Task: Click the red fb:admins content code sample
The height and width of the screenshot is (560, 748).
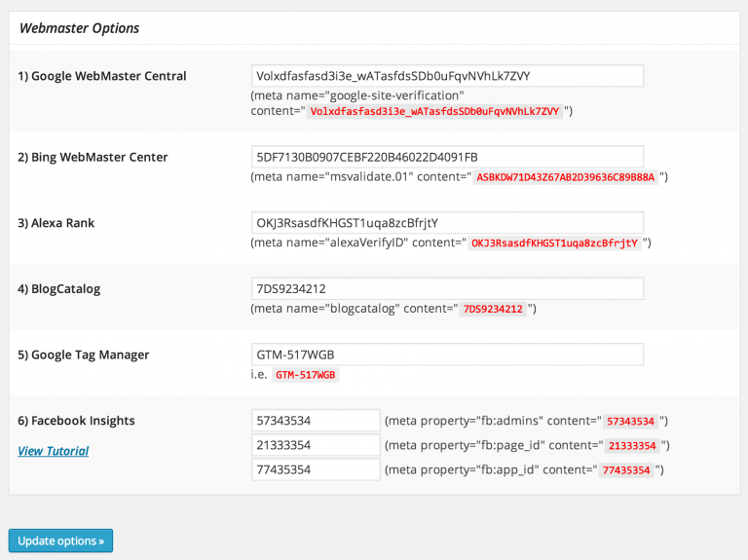Action: click(x=631, y=422)
